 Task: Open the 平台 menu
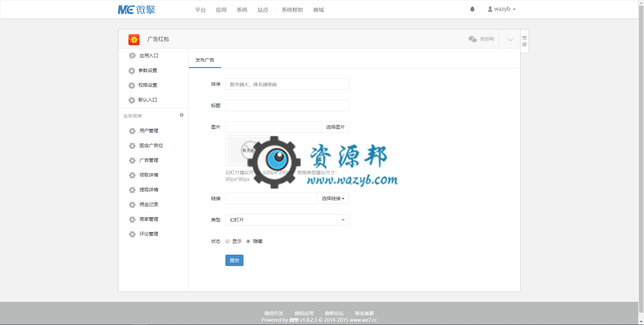(200, 10)
